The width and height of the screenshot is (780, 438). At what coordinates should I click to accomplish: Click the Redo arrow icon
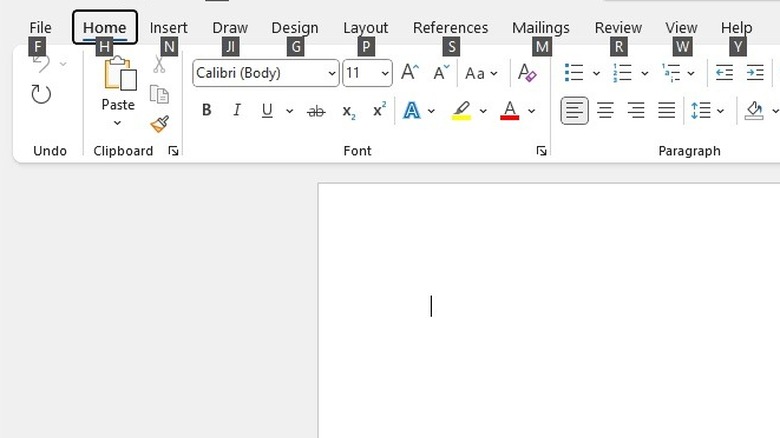click(40, 95)
